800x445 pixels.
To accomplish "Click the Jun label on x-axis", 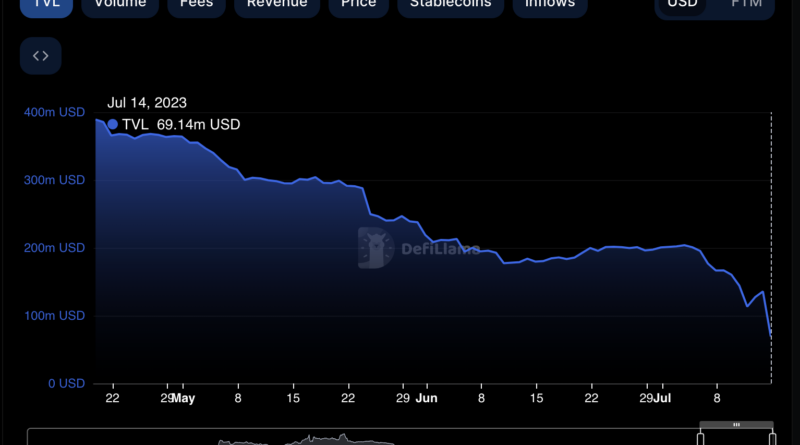I will click(x=427, y=398).
